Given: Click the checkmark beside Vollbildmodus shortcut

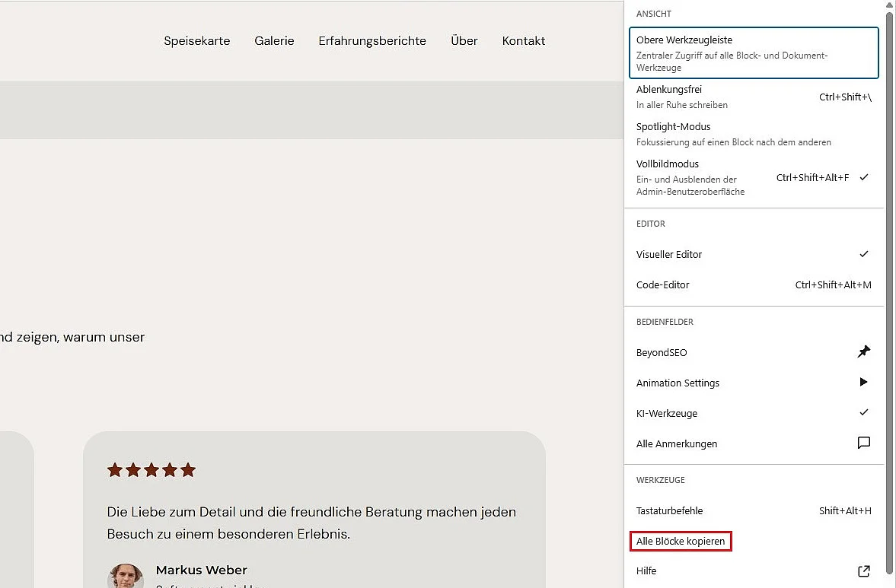Looking at the screenshot, I should [864, 177].
